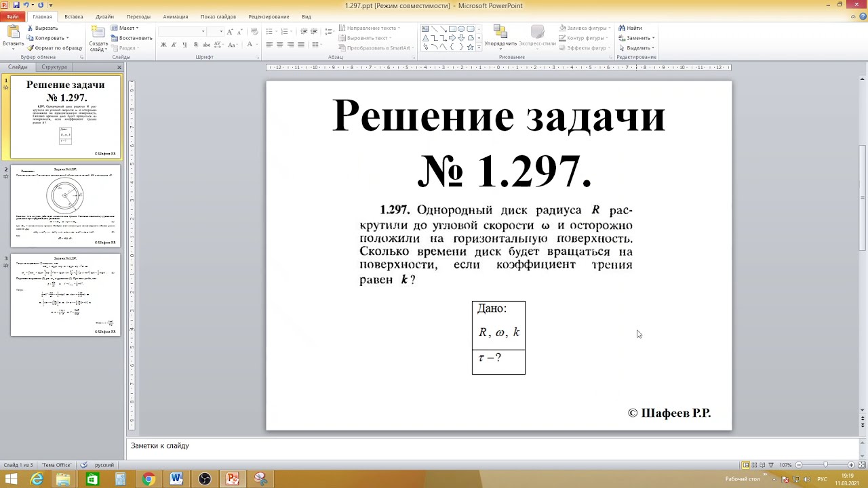The height and width of the screenshot is (488, 868).
Task: Toggle Italic (К) formatting
Action: click(174, 45)
